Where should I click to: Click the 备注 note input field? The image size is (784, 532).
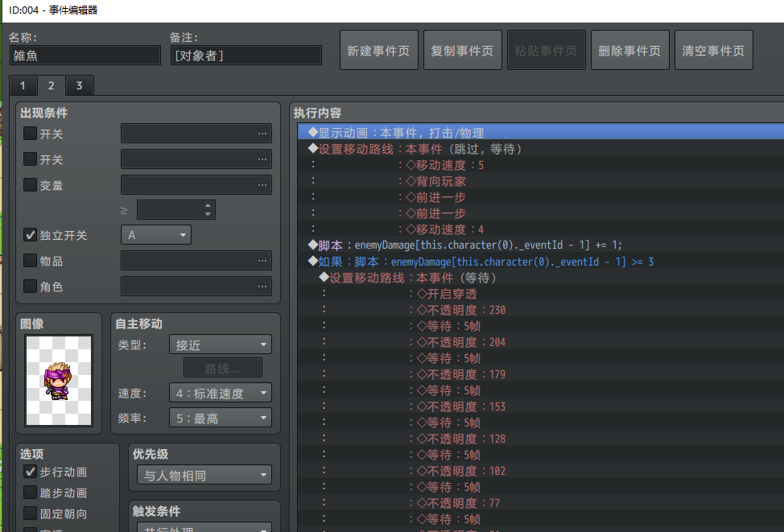(246, 56)
